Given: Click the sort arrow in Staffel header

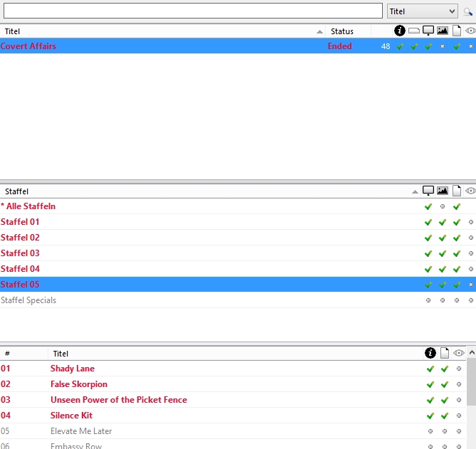Looking at the screenshot, I should tap(415, 191).
